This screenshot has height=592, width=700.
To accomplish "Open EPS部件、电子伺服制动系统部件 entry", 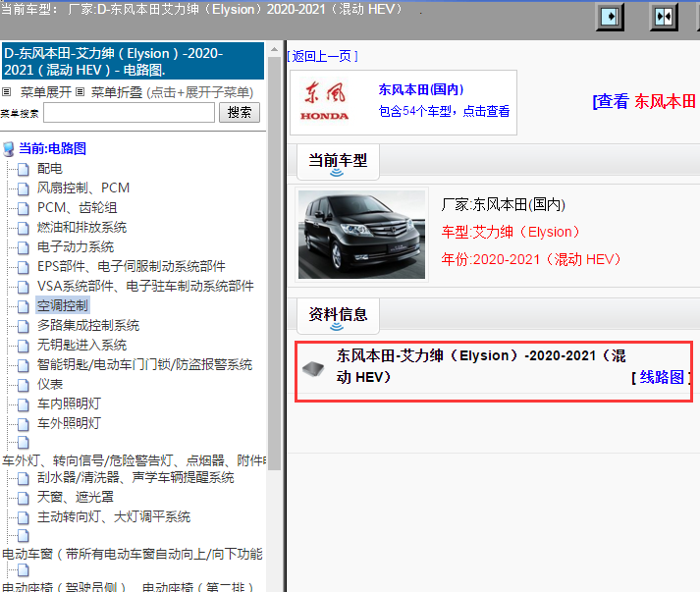I will [x=132, y=266].
